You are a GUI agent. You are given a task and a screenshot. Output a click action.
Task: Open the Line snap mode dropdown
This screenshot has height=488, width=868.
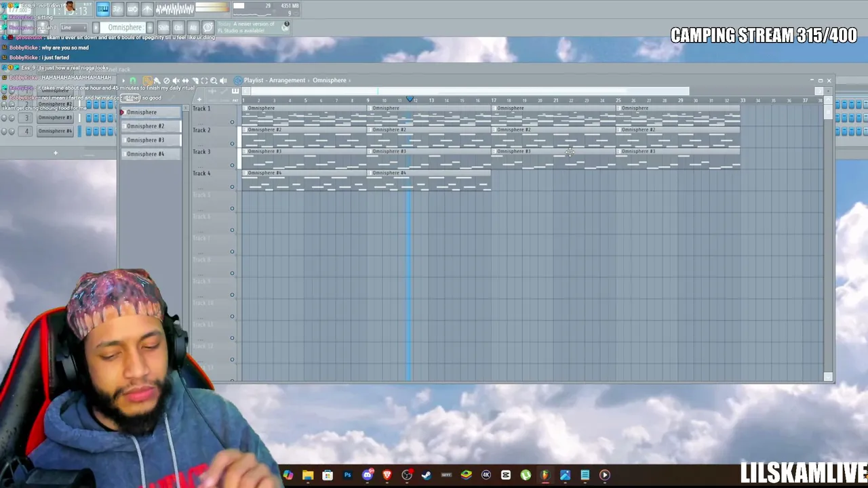73,28
